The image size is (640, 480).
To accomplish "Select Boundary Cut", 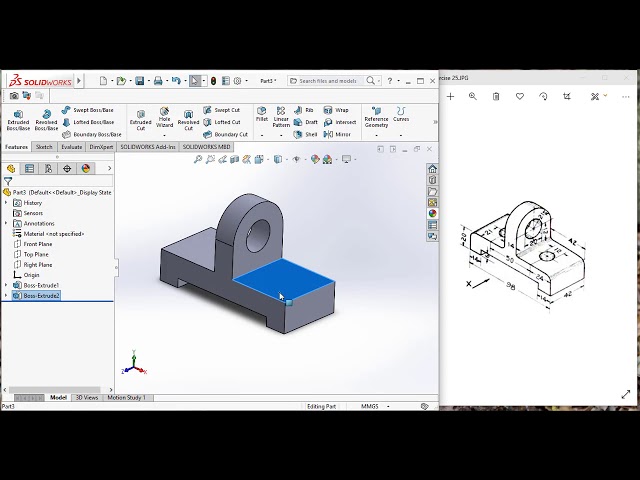I will pyautogui.click(x=225, y=134).
